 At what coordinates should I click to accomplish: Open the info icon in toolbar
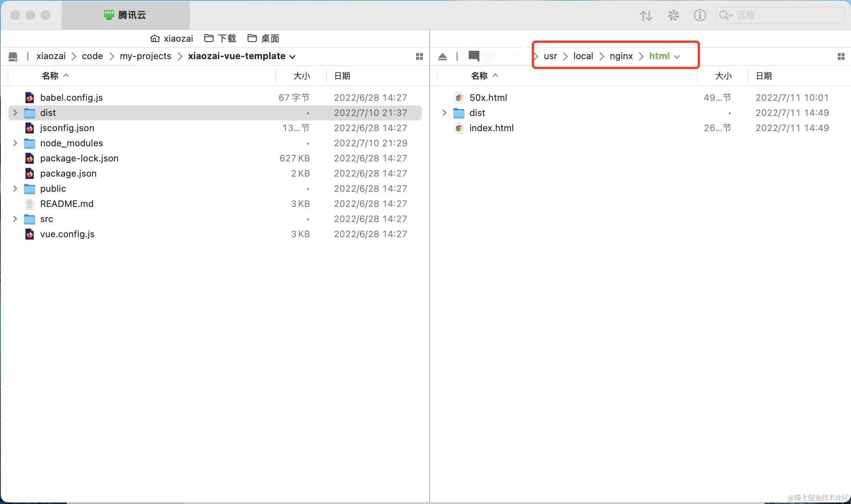pyautogui.click(x=700, y=16)
